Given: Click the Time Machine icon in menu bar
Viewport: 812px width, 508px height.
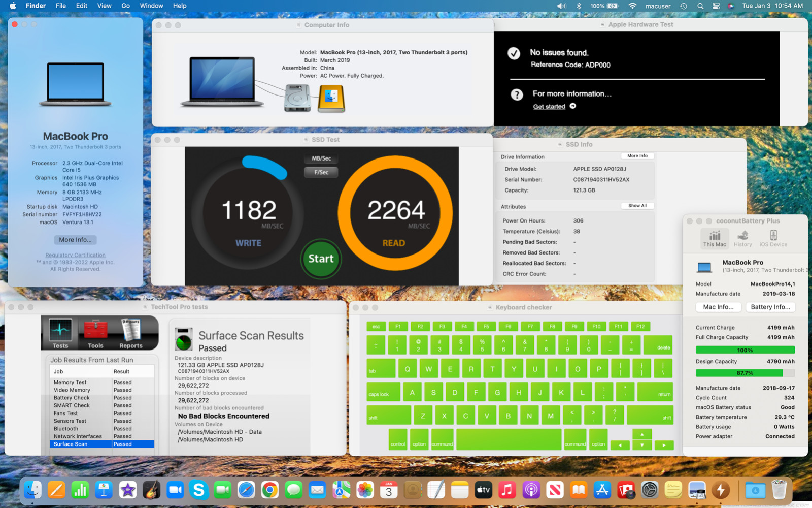Looking at the screenshot, I should [x=684, y=6].
